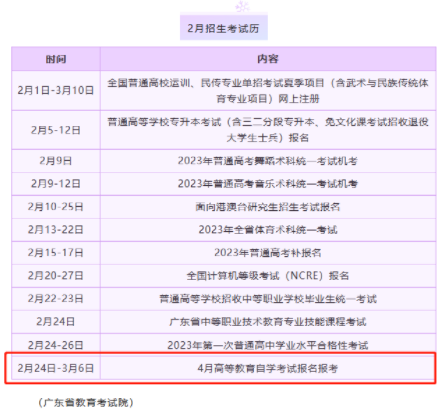Click '2023年全省体育术科统一考试'
This screenshot has height=413, width=442.
pyautogui.click(x=268, y=230)
